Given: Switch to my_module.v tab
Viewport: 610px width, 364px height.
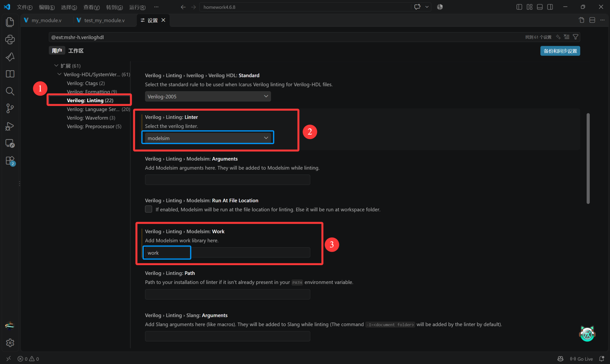Looking at the screenshot, I should point(46,20).
